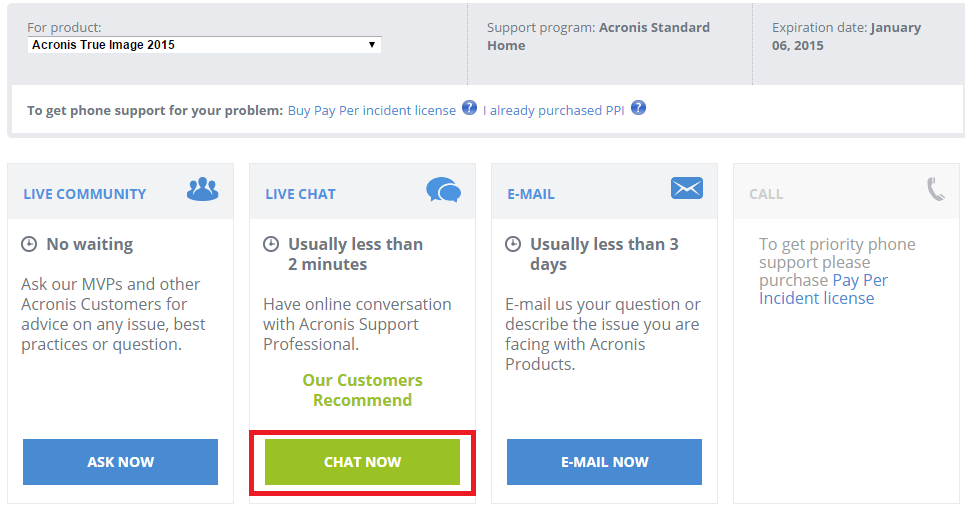The image size is (965, 510).
Task: Click clock icon beside Usually less than 2 minutes
Action: tap(271, 244)
